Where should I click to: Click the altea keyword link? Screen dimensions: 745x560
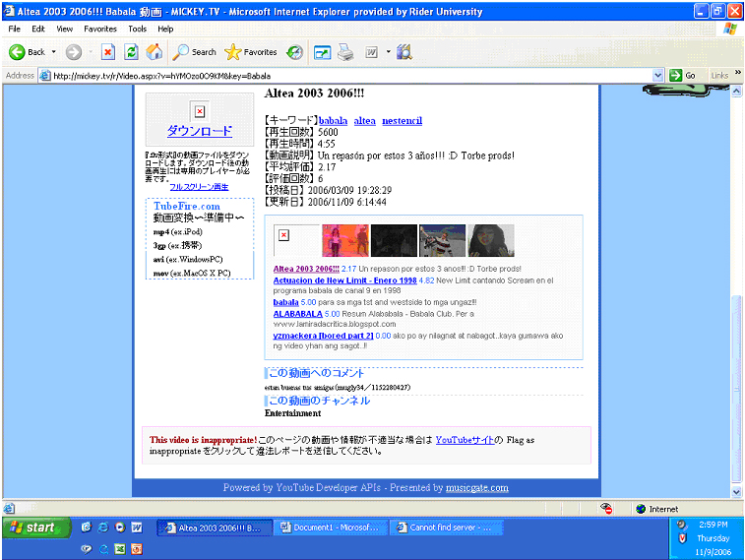364,121
